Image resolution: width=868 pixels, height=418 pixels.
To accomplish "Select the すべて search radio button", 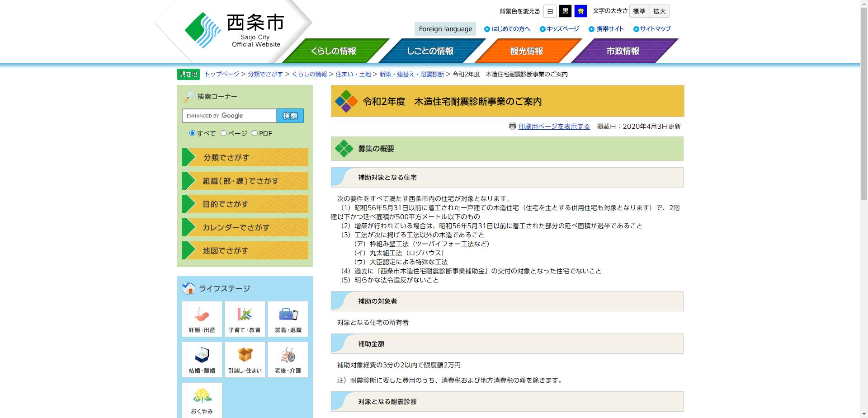I will pyautogui.click(x=193, y=133).
